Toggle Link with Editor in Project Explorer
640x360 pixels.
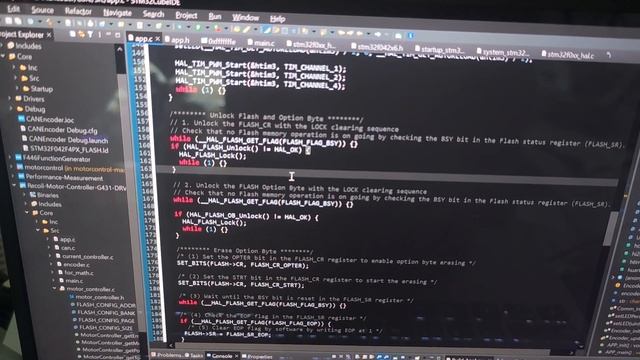pyautogui.click(x=81, y=35)
